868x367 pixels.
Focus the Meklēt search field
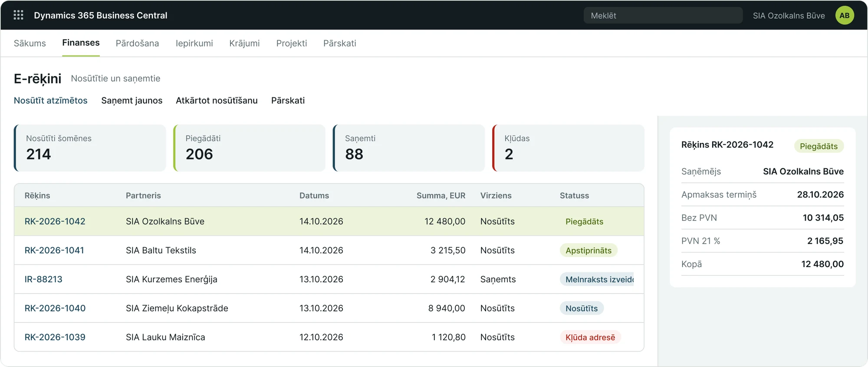coord(663,15)
